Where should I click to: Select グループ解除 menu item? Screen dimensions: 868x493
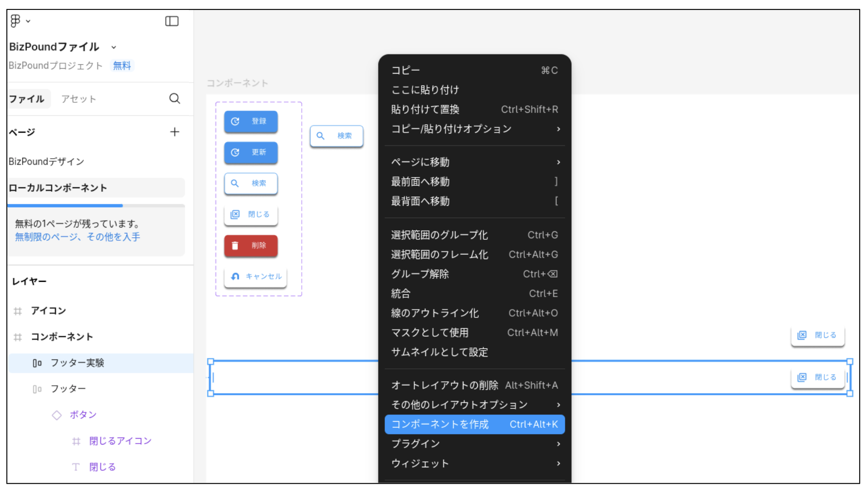(x=475, y=274)
